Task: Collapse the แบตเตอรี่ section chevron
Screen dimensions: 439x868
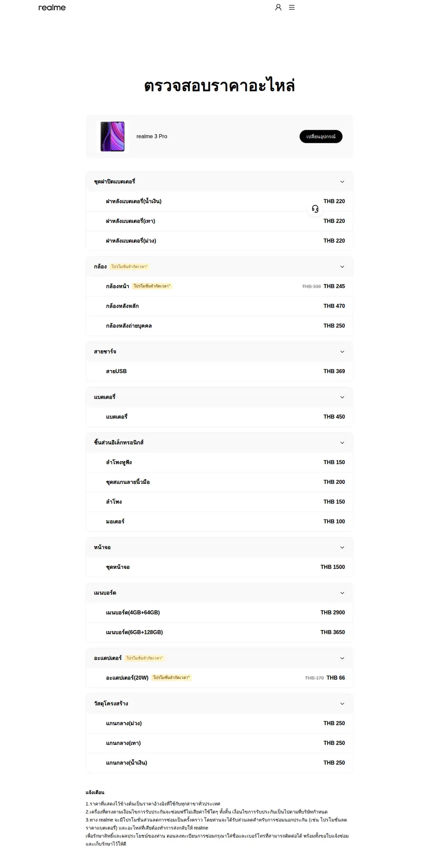Action: coord(342,397)
